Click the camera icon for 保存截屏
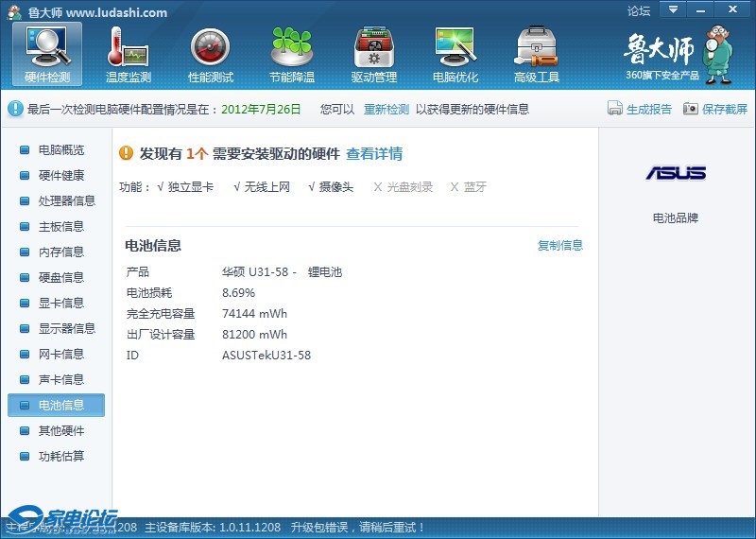Viewport: 756px width, 539px height. click(x=690, y=108)
